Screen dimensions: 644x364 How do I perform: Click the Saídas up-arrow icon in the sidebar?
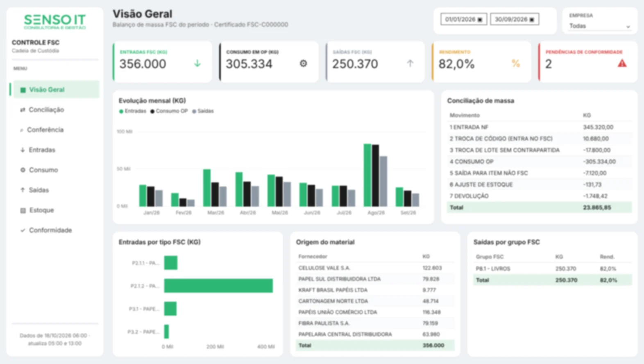[23, 190]
